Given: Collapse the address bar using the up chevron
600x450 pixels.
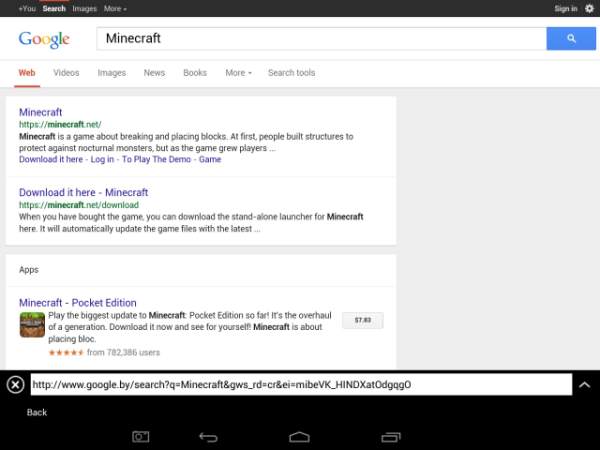Looking at the screenshot, I should coord(584,385).
